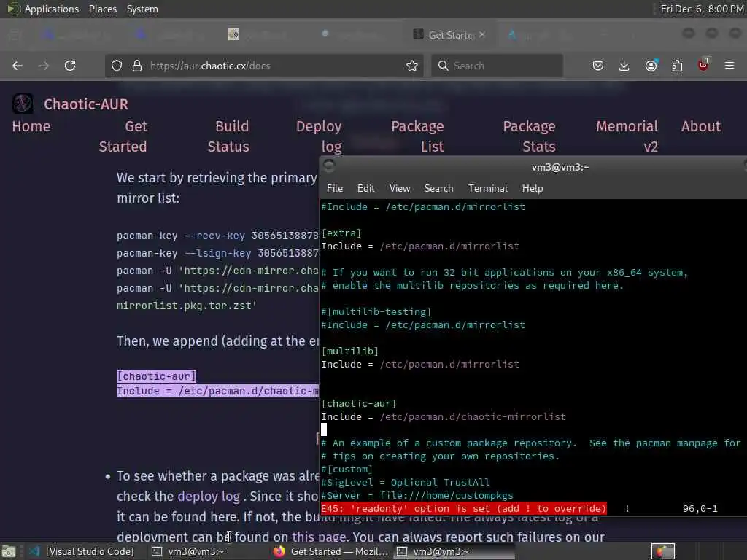The image size is (747, 560).
Task: Click the clock showing Fri Dec 6
Action: coord(702,9)
